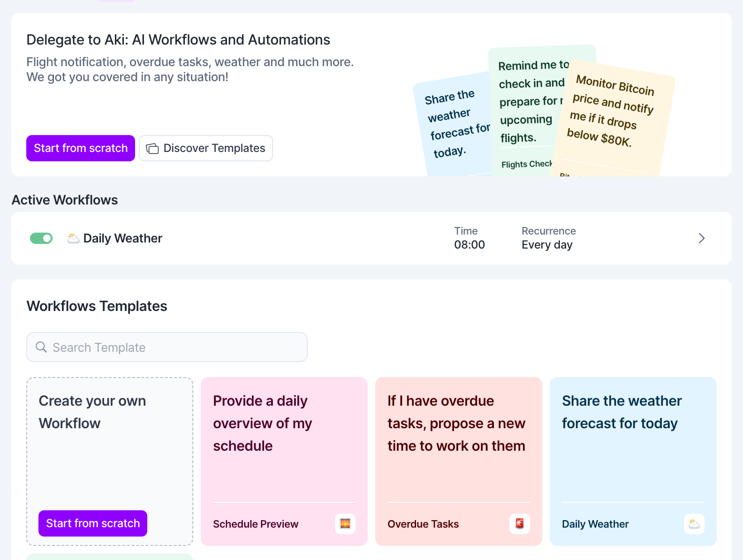Click the magnifier icon in Search Template

(41, 347)
